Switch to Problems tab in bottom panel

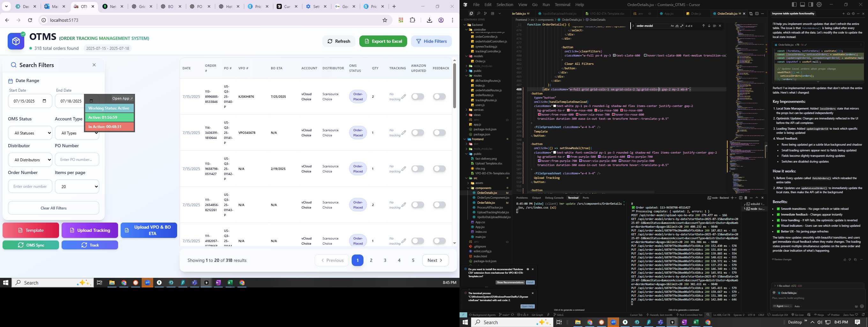[522, 198]
